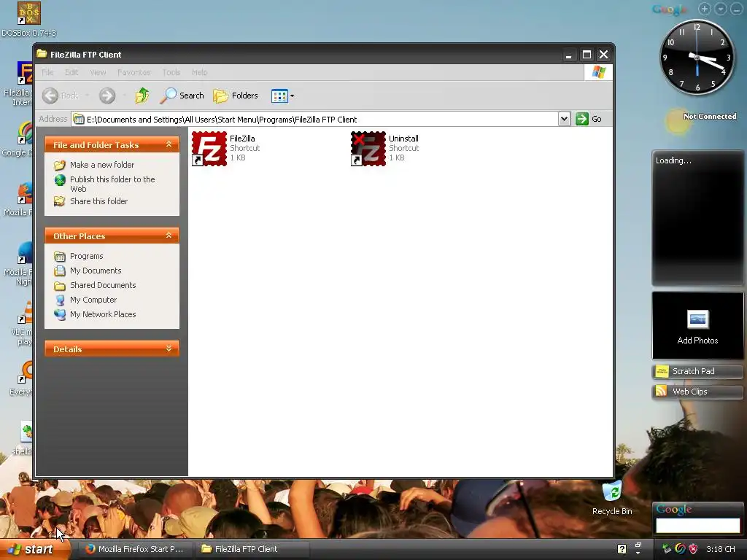Select the Uninstall shortcut icon

pyautogui.click(x=368, y=149)
